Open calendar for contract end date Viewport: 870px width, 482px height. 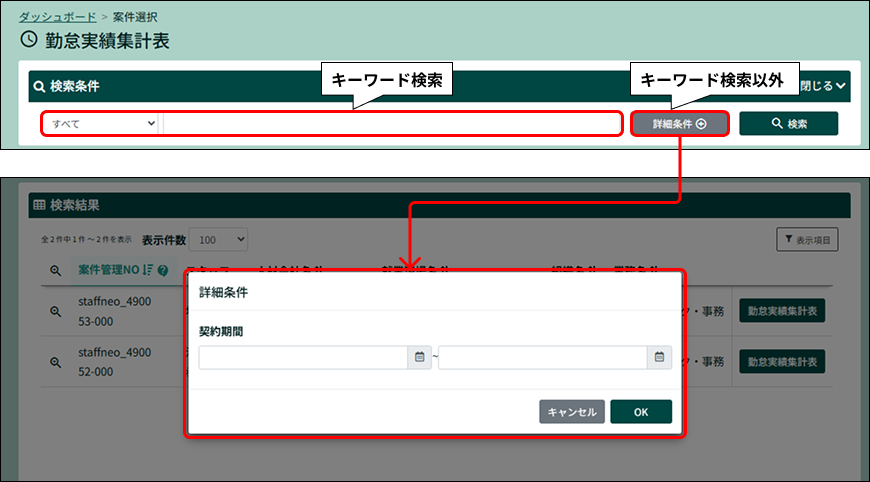(x=659, y=357)
